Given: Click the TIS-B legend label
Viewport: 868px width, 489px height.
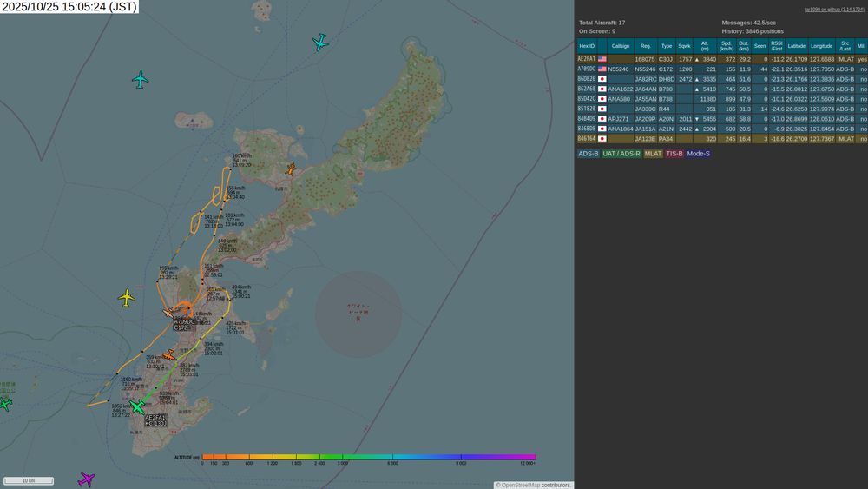Looking at the screenshot, I should [x=674, y=154].
